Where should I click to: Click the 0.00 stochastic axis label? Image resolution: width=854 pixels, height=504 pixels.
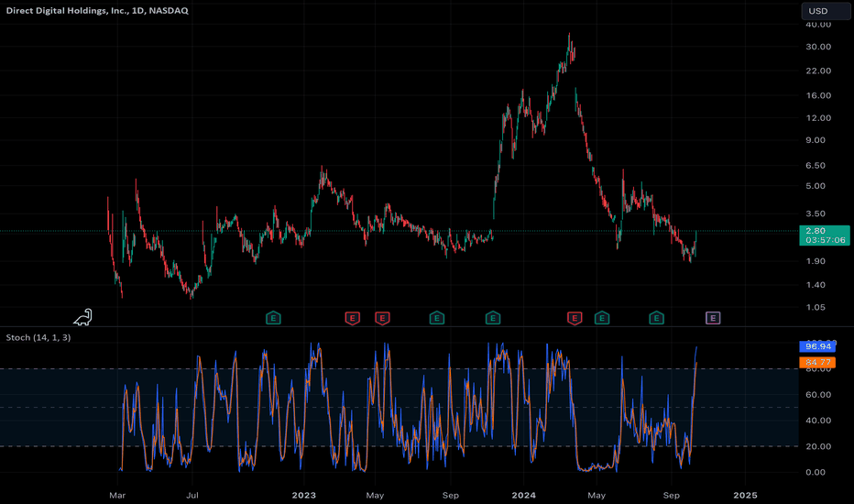(816, 473)
